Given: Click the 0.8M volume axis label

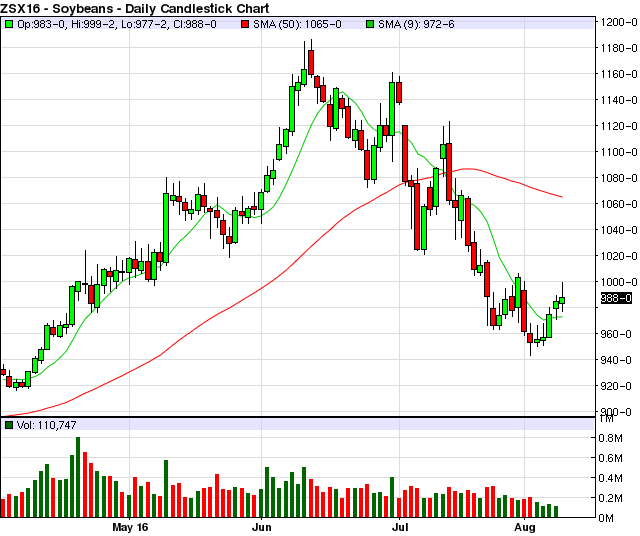Looking at the screenshot, I should tap(610, 438).
